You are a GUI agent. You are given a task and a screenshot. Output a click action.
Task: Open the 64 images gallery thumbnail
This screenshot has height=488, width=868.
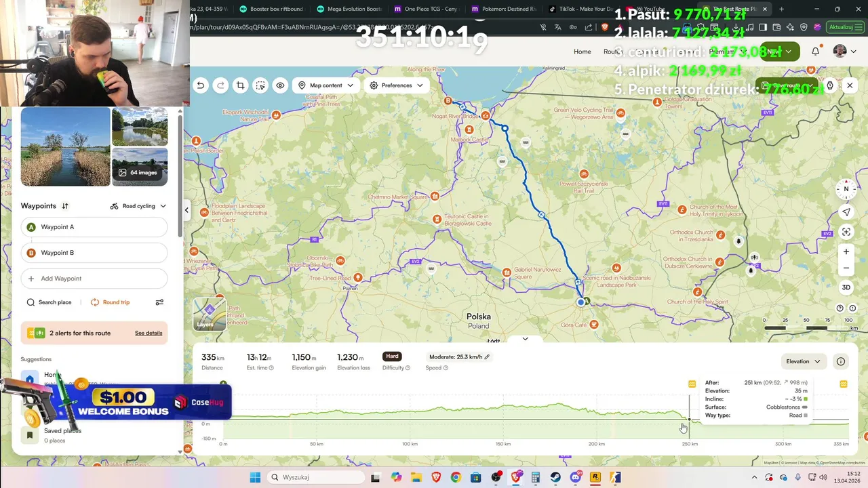140,167
